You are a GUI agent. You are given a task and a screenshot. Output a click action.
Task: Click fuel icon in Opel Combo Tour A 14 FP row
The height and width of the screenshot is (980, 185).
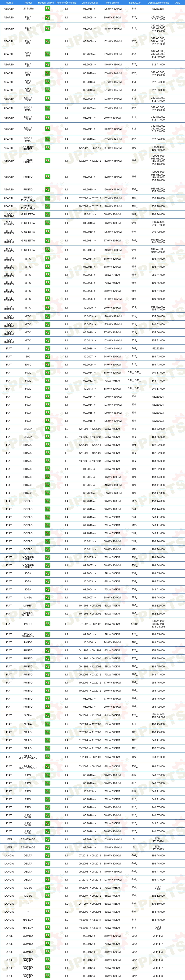coord(47,968)
